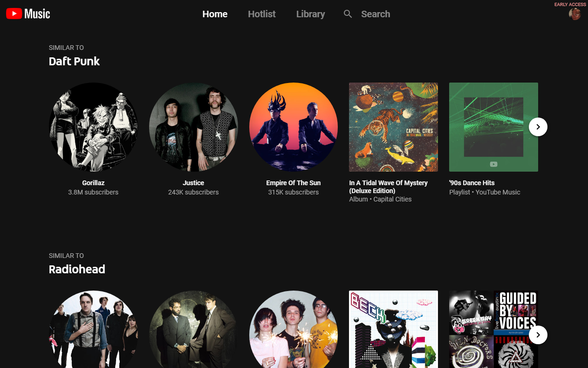Open In A Tidal Wave Of Mystery title

(x=388, y=187)
